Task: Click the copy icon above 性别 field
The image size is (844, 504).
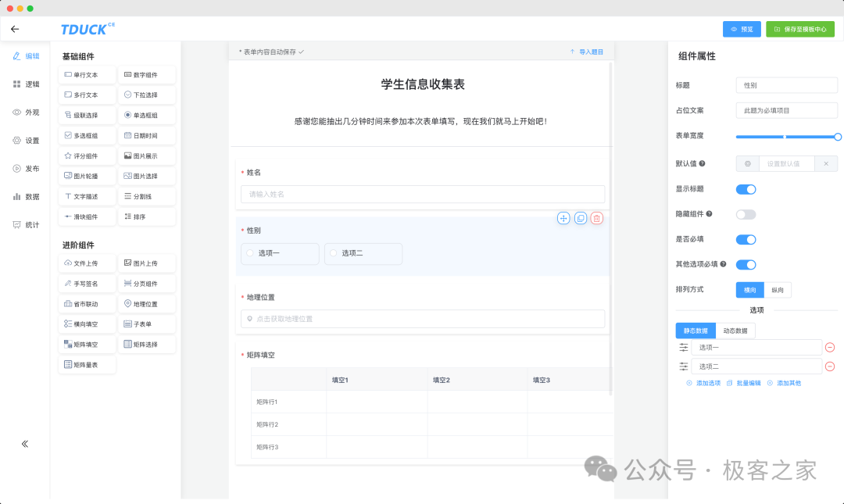Action: (580, 218)
